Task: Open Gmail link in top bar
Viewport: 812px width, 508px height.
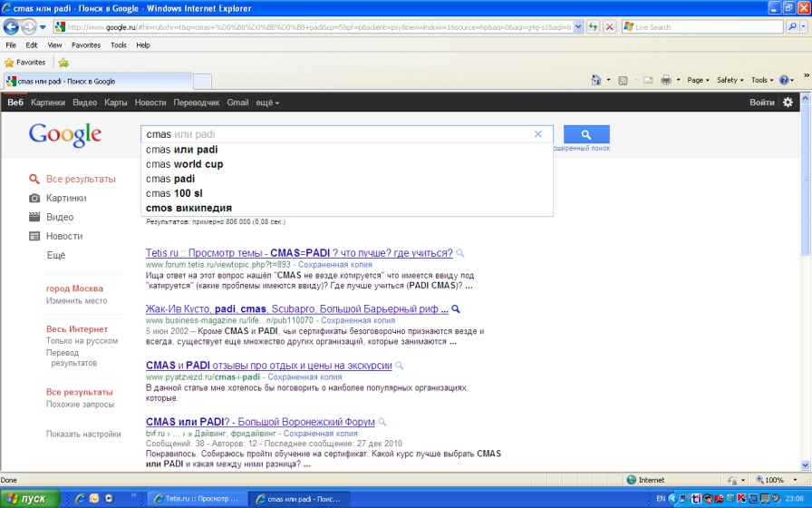Action: tap(237, 103)
